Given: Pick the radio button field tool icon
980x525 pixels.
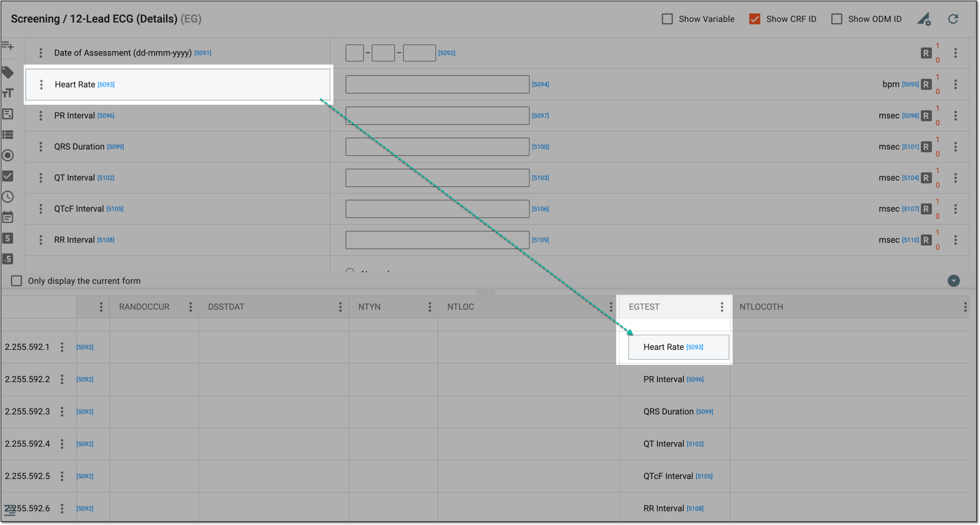Looking at the screenshot, I should tap(8, 156).
